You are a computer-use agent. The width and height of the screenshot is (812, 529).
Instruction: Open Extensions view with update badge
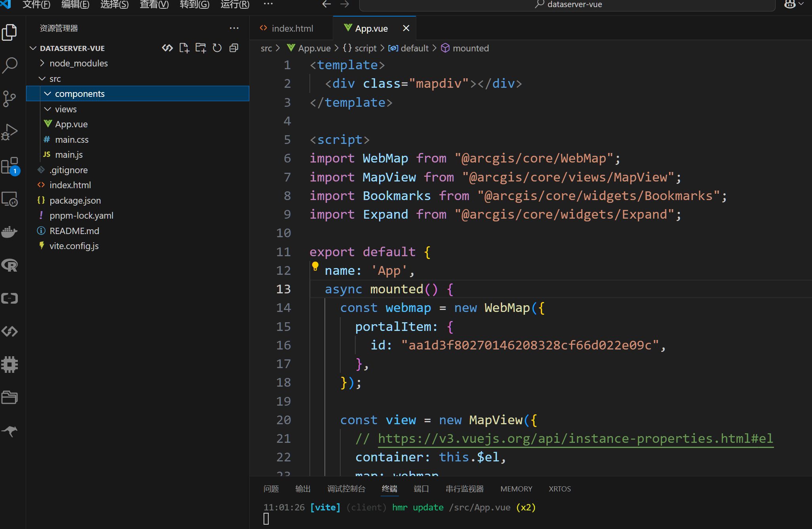9,166
